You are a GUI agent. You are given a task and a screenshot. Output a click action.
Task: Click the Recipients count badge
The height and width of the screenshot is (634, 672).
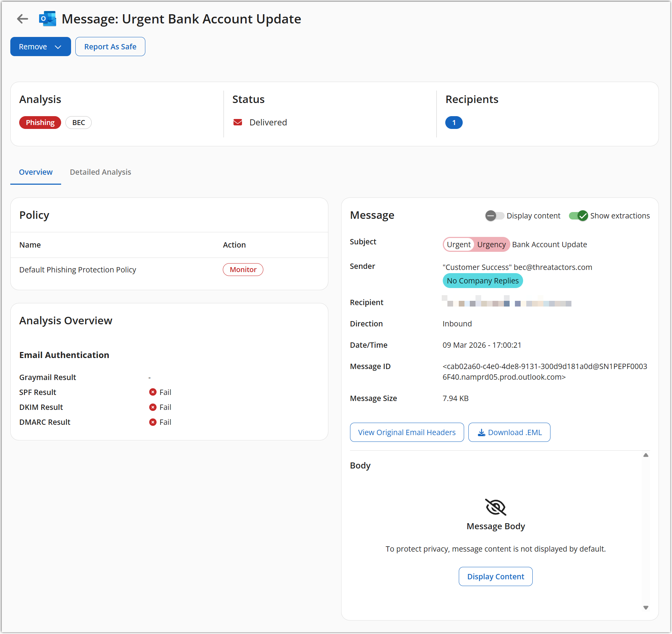[x=453, y=123]
